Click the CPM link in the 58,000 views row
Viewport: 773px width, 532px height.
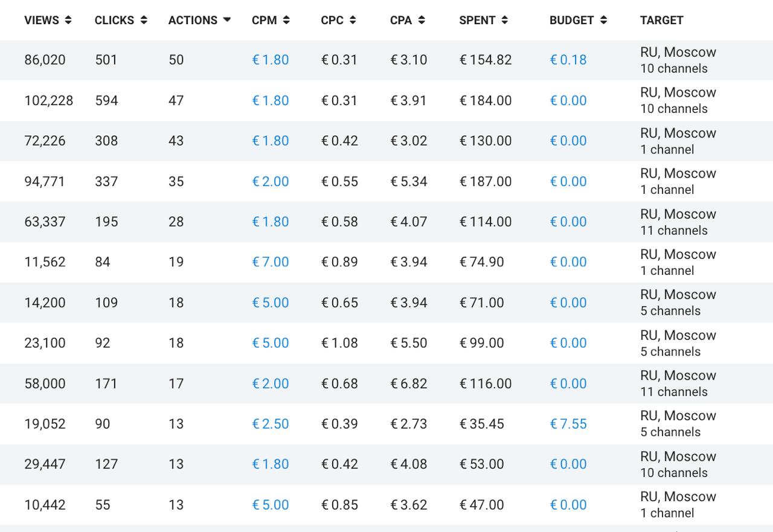click(x=270, y=383)
